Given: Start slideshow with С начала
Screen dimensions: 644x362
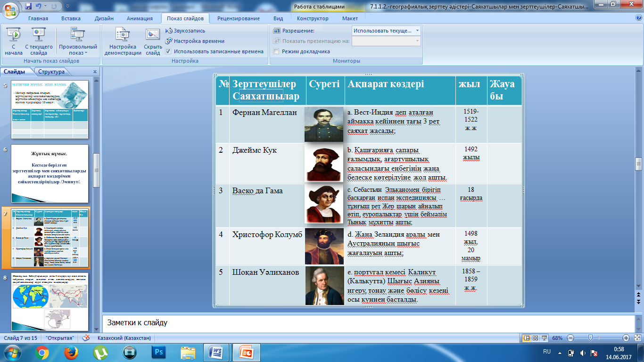Looking at the screenshot, I should (14, 41).
